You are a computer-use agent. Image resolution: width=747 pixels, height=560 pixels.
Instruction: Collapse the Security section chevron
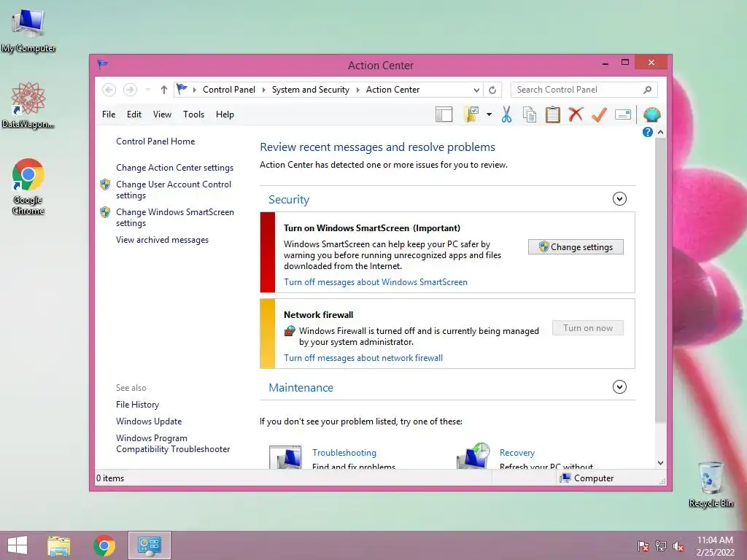point(619,198)
